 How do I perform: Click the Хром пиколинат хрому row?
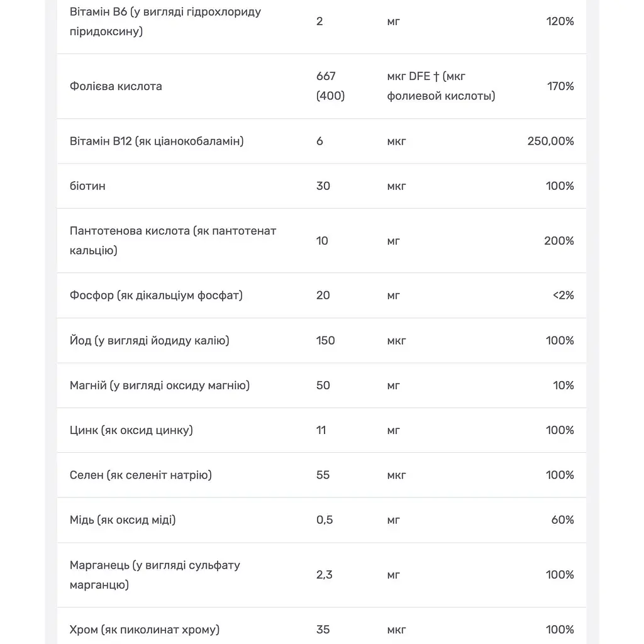click(321, 626)
